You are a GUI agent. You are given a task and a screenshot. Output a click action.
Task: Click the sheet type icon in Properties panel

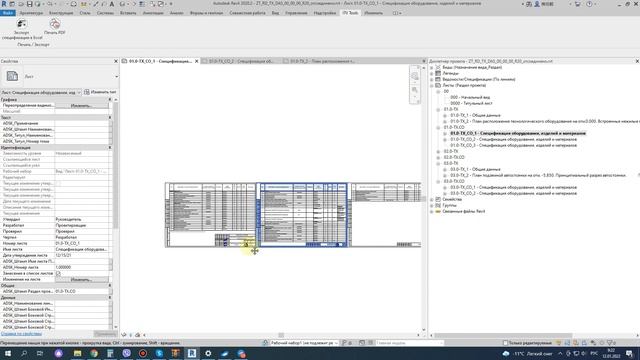tap(12, 76)
